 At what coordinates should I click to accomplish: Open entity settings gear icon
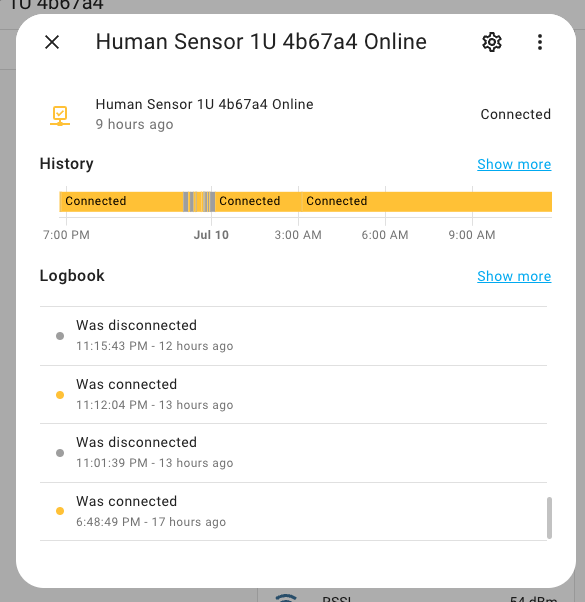(492, 42)
